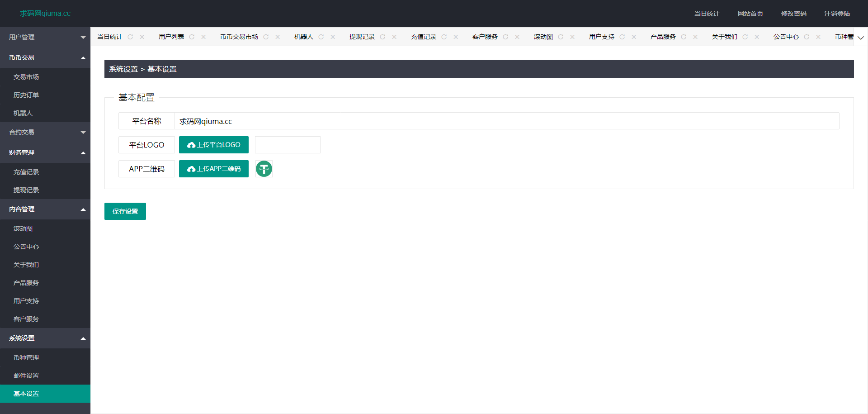Viewport: 868px width, 414px height.
Task: Close the 币币交易市场 tab
Action: pyautogui.click(x=278, y=37)
